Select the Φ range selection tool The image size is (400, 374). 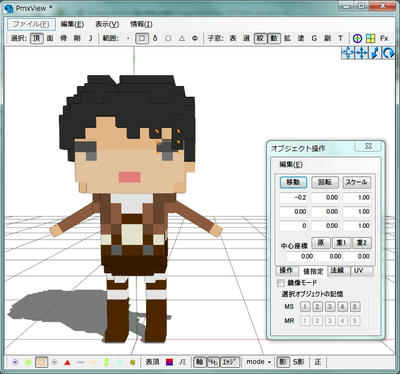coord(195,38)
